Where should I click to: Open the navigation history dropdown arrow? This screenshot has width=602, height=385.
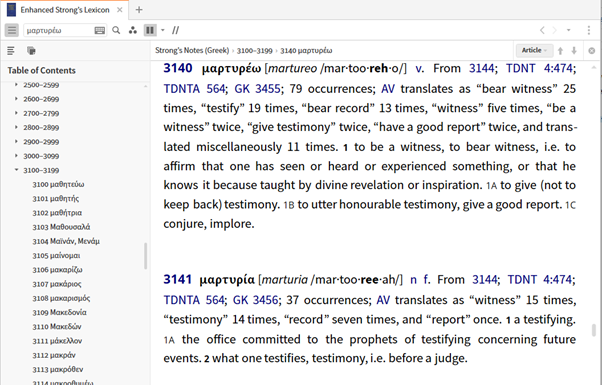click(x=569, y=30)
